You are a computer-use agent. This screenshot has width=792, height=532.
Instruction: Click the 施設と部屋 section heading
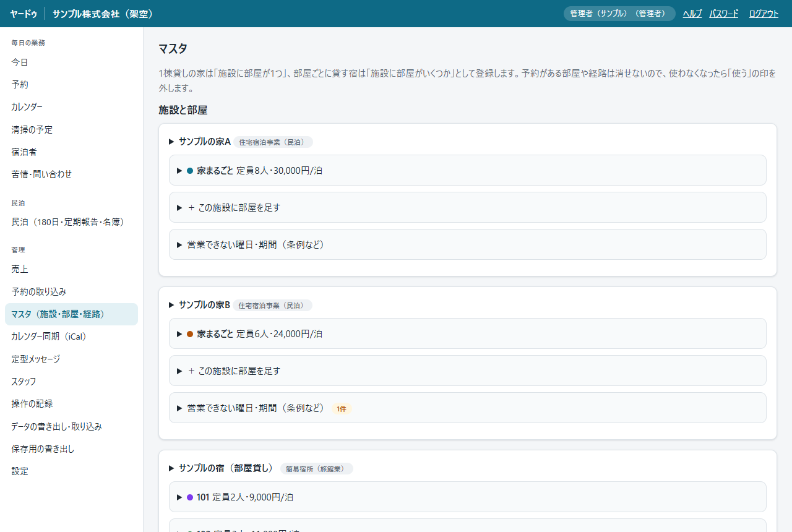point(183,110)
